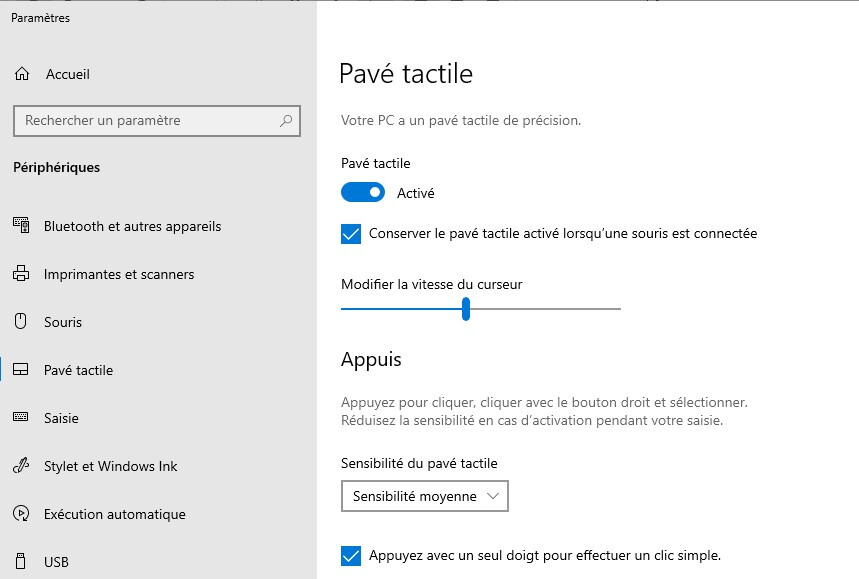Click the Imprimantes et scanners printer icon
This screenshot has width=859, height=579.
[21, 274]
